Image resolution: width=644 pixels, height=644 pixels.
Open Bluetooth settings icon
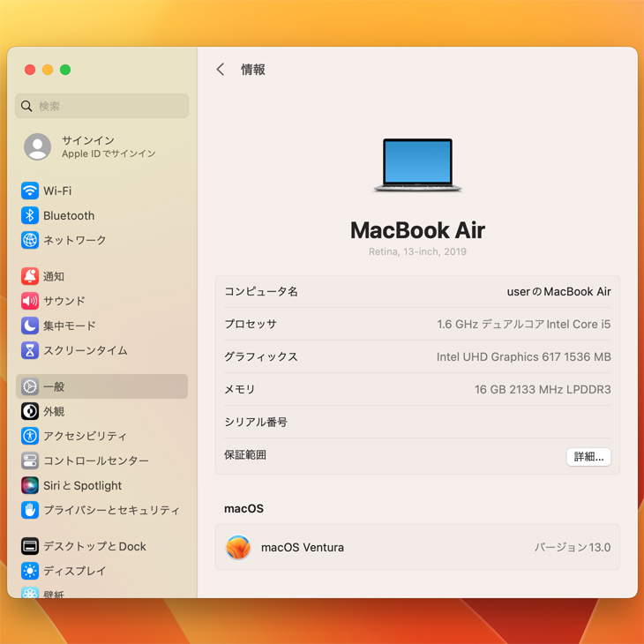point(30,215)
